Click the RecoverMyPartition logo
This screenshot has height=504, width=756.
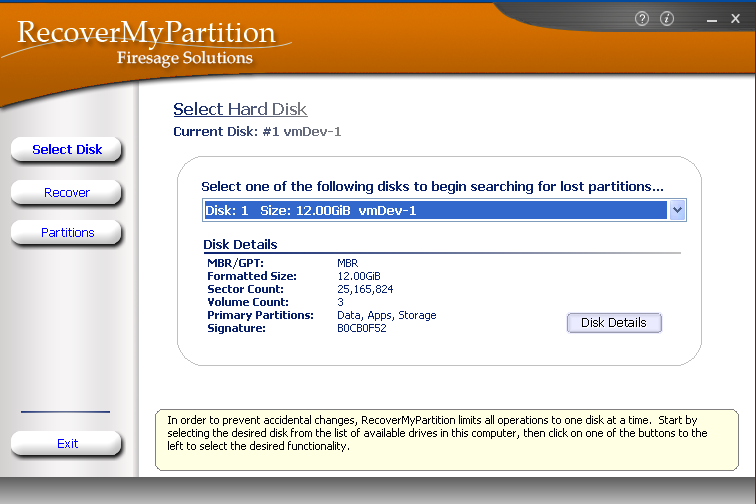tap(145, 33)
